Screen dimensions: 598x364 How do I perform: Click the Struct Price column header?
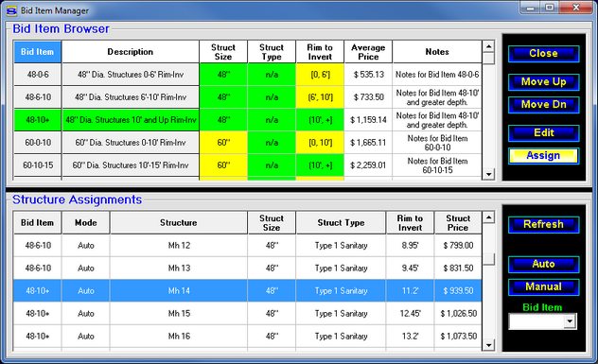[x=458, y=223]
